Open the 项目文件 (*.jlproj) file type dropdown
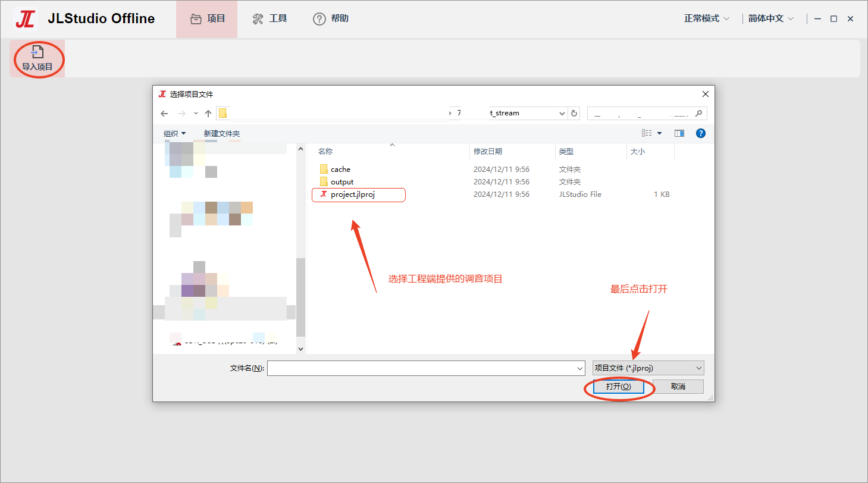 point(648,368)
